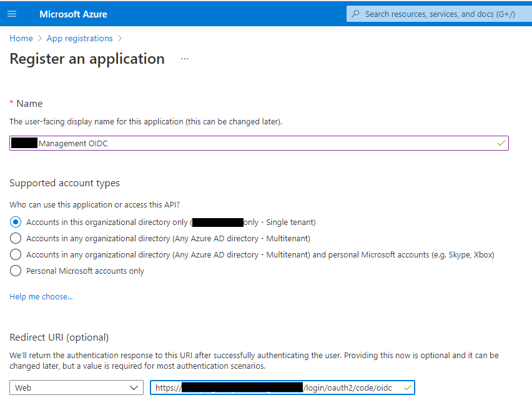Navigate to App registrations breadcrumb
The width and height of the screenshot is (532, 415).
tap(79, 38)
